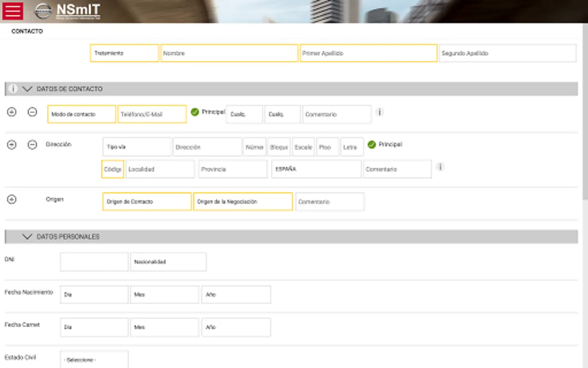The height and width of the screenshot is (368, 588).
Task: Collapse the Datos Personales section
Action: pyautogui.click(x=27, y=237)
